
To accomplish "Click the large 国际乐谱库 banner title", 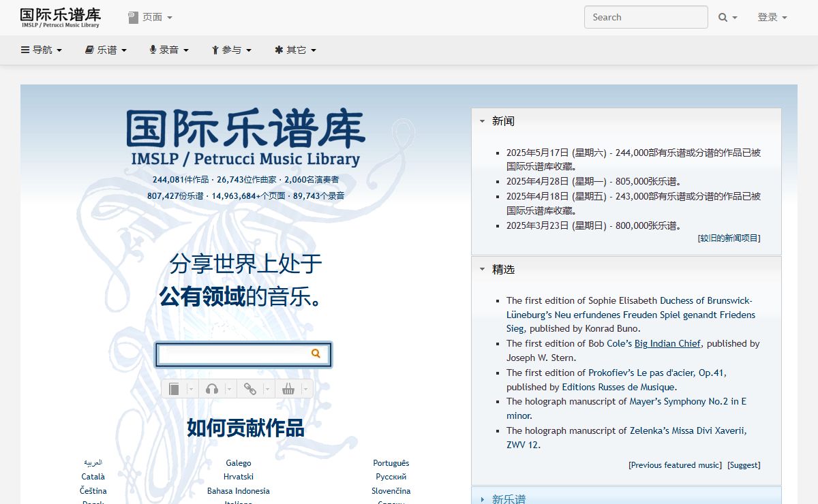I will (245, 129).
